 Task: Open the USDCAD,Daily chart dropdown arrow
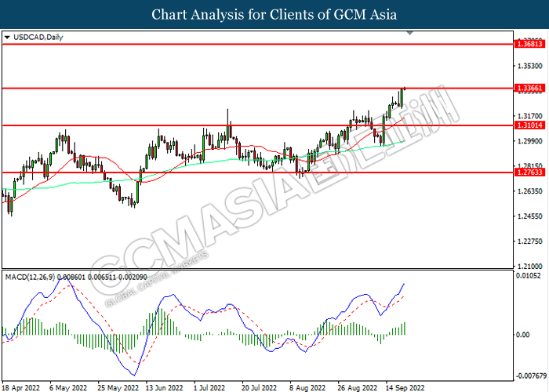[7, 37]
